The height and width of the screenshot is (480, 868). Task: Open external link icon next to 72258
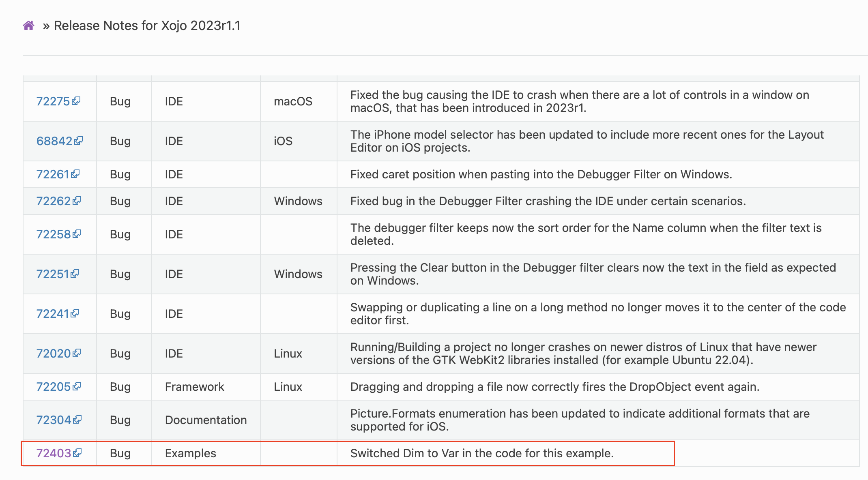pyautogui.click(x=77, y=234)
